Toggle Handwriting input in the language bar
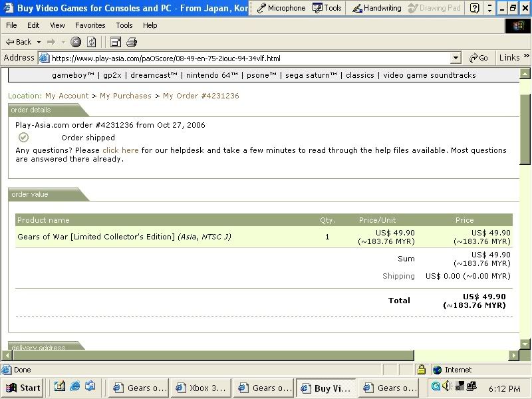532x399 pixels. pos(376,8)
